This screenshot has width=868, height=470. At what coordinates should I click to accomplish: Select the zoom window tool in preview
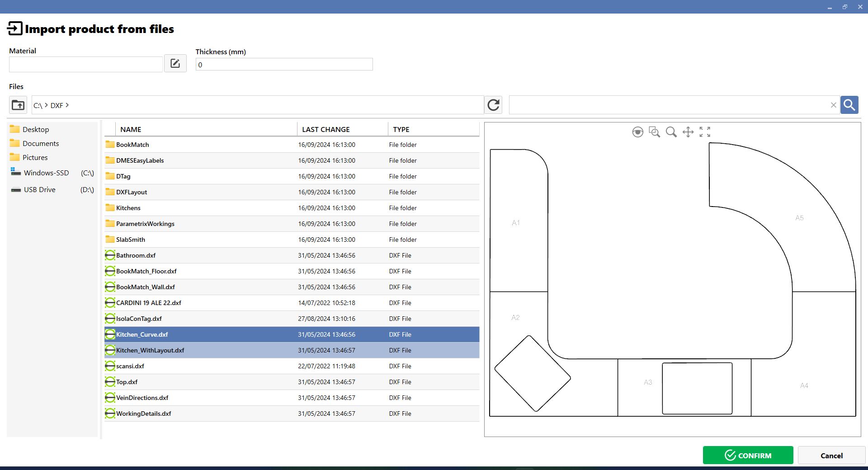coord(654,132)
